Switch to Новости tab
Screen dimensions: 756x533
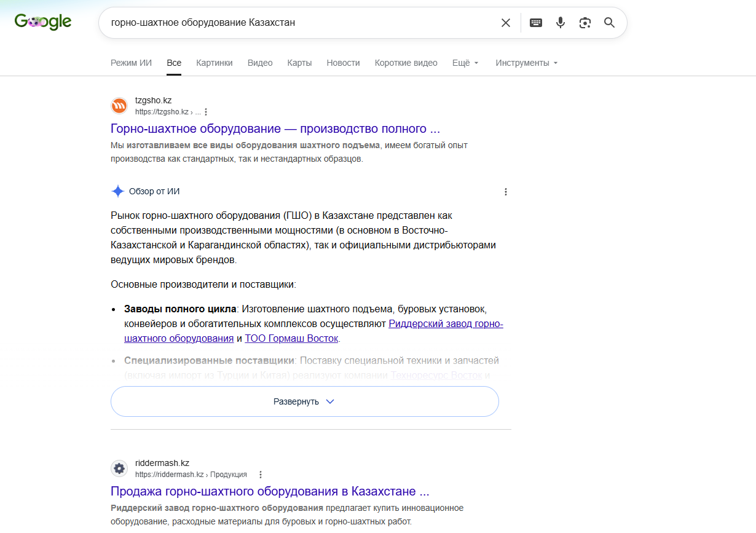[x=343, y=63]
